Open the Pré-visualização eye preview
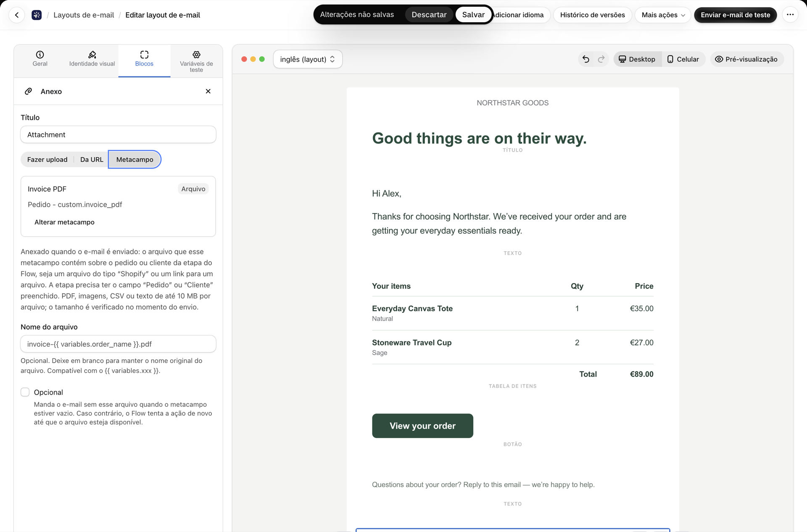 tap(746, 59)
